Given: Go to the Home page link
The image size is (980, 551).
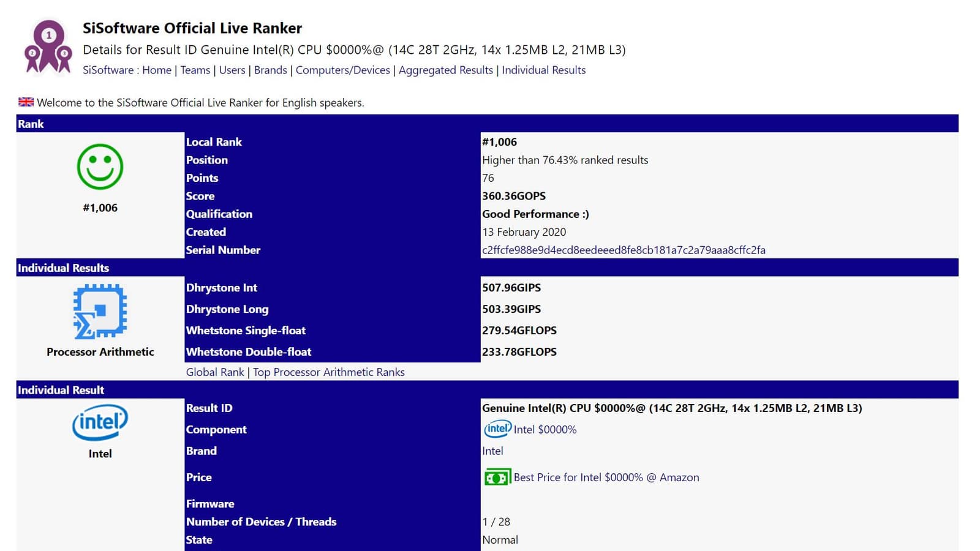Looking at the screenshot, I should [x=157, y=70].
